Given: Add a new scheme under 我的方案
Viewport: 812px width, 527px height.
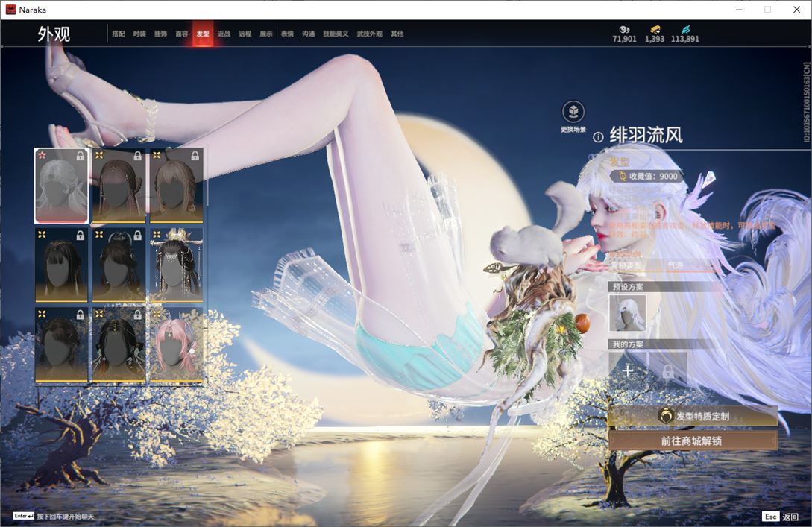Looking at the screenshot, I should click(x=628, y=370).
